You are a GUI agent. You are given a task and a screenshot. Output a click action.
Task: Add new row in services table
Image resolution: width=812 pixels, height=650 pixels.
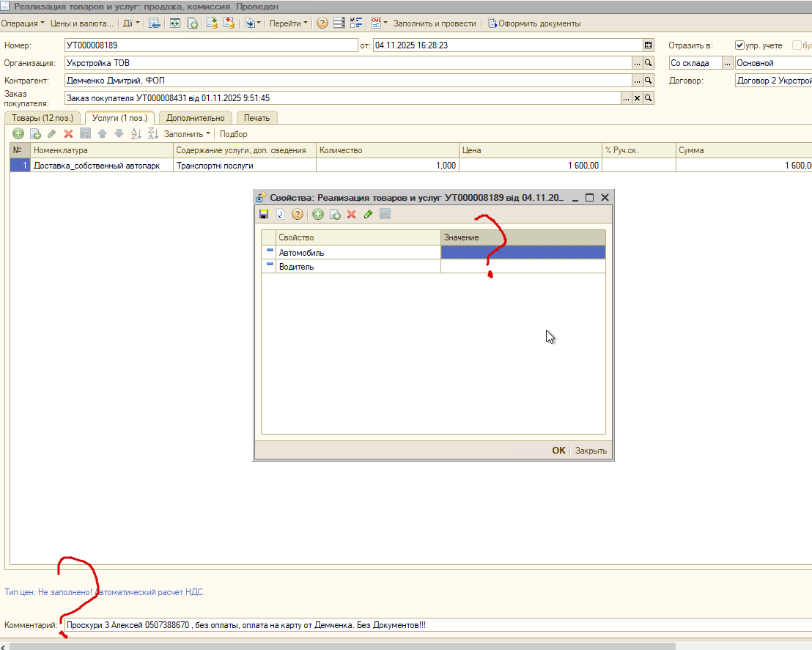pos(18,133)
